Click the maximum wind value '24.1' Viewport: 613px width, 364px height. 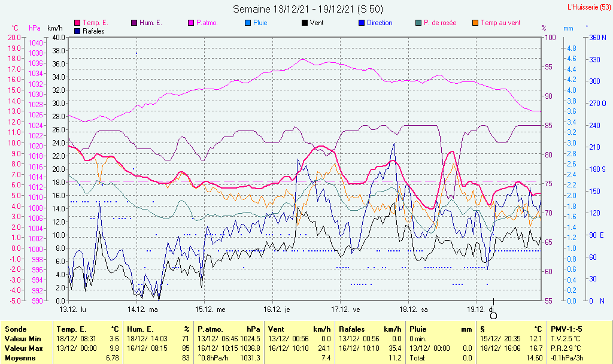click(x=324, y=348)
